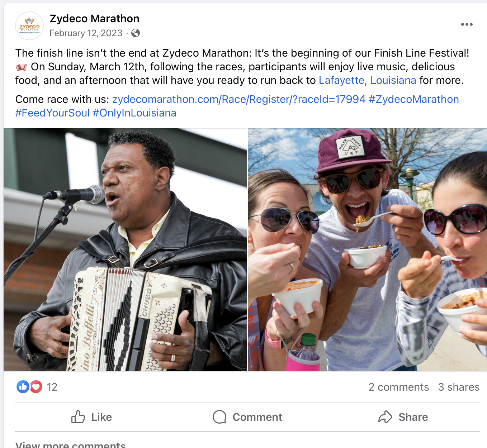Open the February 12, 2023 timestamp link
The height and width of the screenshot is (448, 487).
(86, 33)
